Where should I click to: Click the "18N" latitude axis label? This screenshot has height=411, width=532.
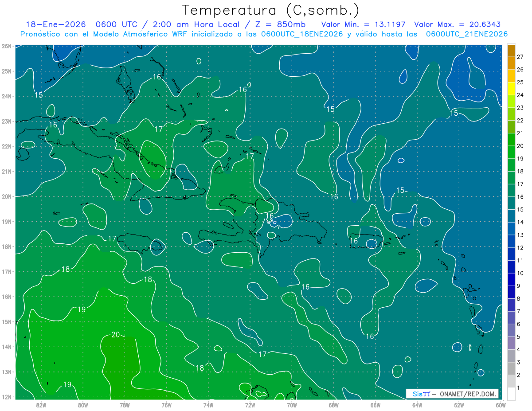(x=7, y=247)
